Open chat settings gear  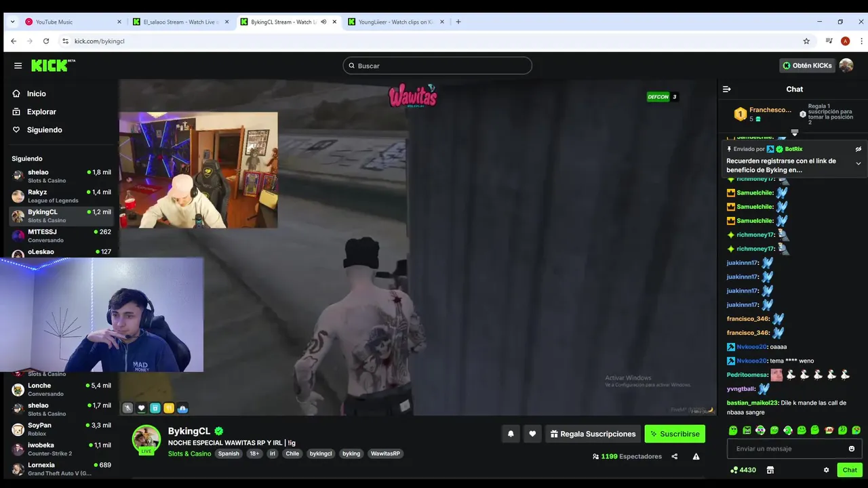826,470
